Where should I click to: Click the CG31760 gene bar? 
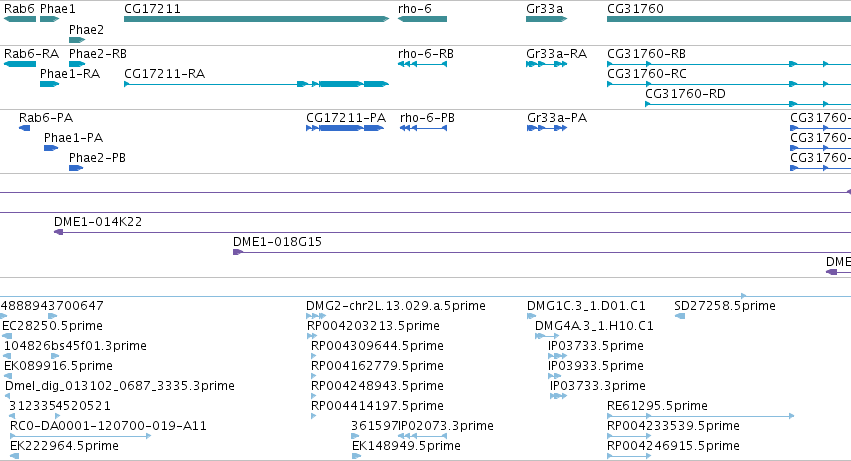729,19
